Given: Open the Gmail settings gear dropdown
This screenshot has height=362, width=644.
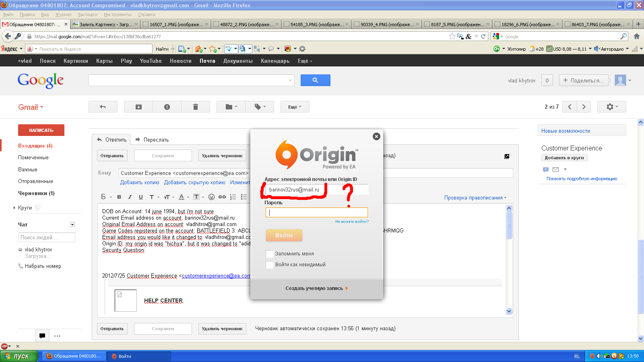Looking at the screenshot, I should tap(612, 107).
